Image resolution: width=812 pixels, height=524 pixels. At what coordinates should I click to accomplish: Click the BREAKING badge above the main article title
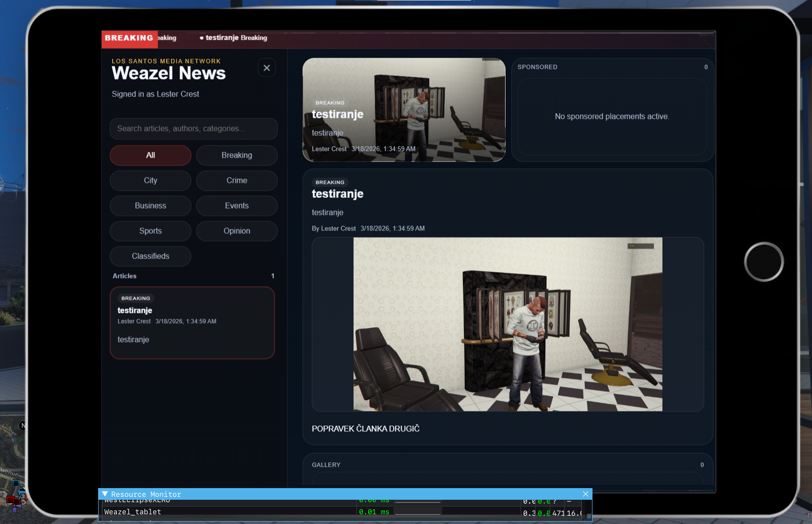point(330,182)
